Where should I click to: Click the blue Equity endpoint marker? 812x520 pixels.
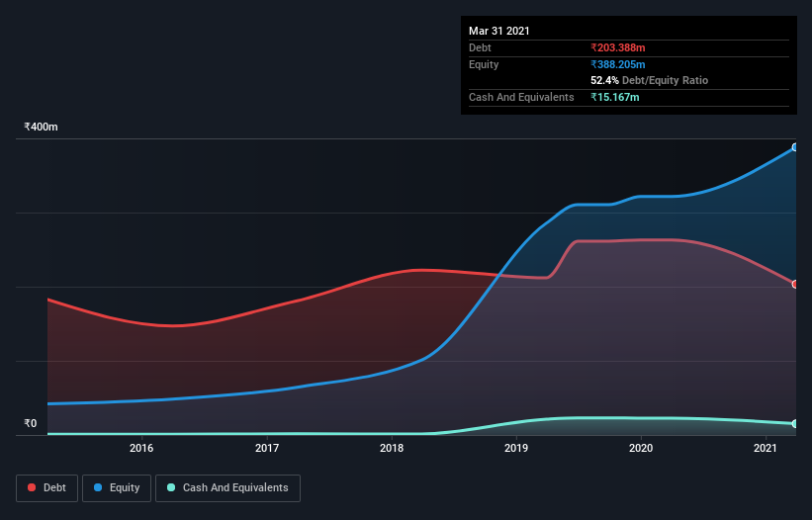pos(795,147)
